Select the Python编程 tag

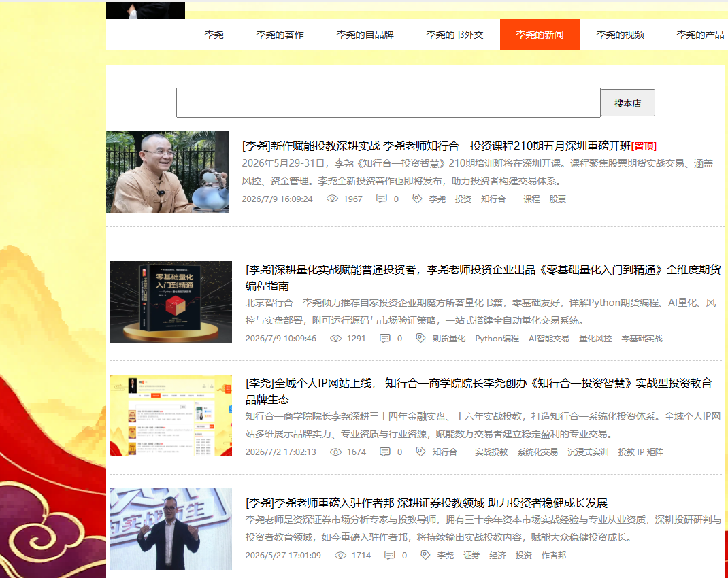[x=497, y=339]
